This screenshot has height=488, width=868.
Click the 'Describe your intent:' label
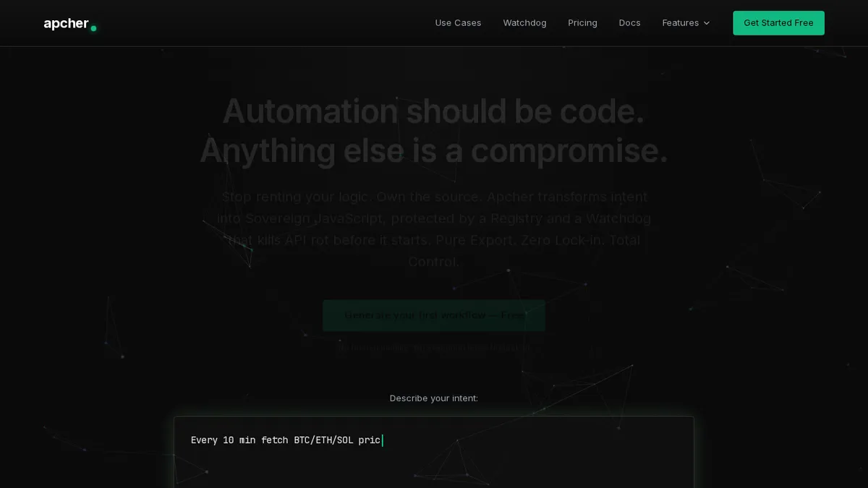(x=433, y=398)
